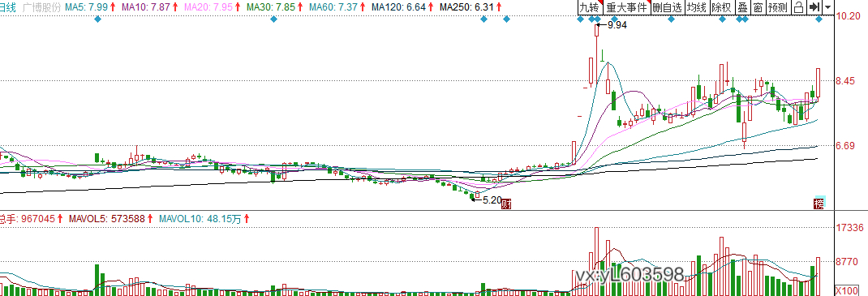
Task: Click the diamond marker under 除权
Action: pyautogui.click(x=722, y=19)
